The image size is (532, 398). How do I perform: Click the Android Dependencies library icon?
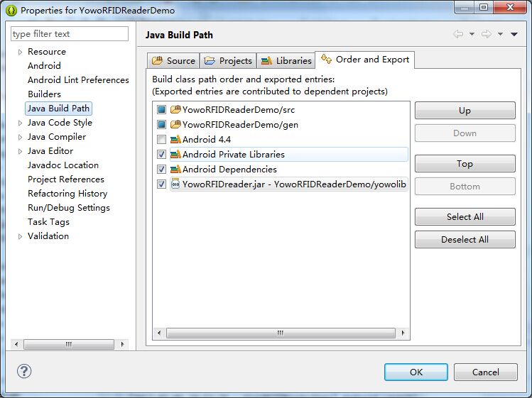[175, 170]
